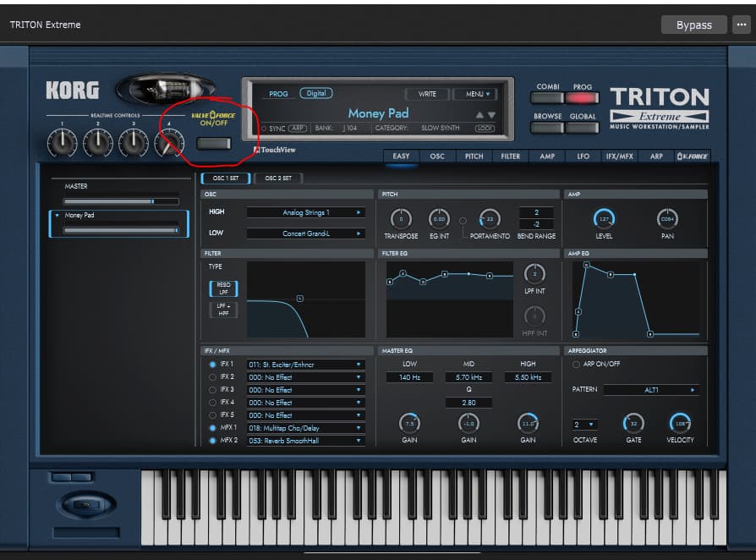Adjust the Money Pad volume slider

coord(121,230)
